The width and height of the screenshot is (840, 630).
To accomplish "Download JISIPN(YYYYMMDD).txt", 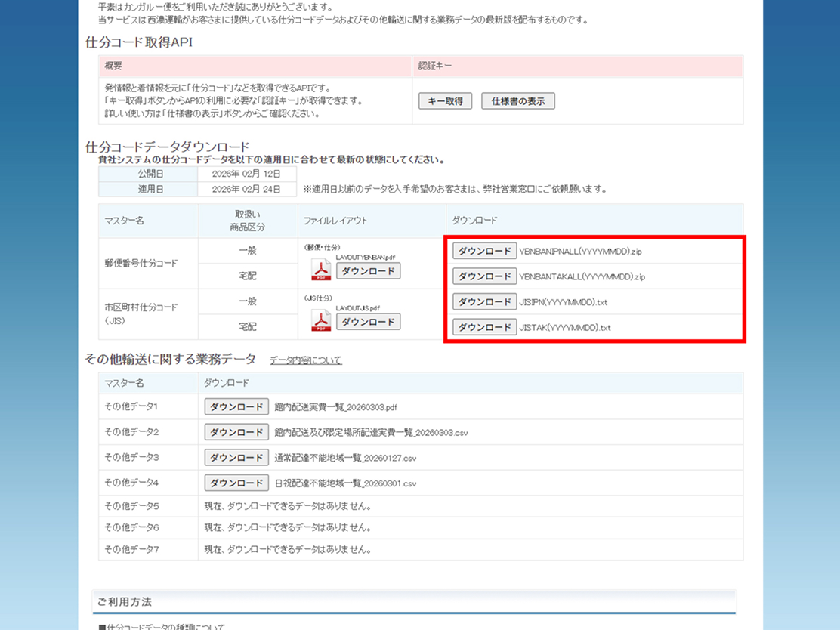I will (x=485, y=301).
